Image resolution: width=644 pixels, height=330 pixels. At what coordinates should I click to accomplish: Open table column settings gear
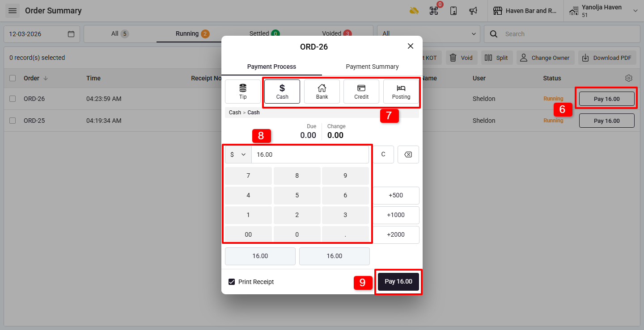[629, 78]
